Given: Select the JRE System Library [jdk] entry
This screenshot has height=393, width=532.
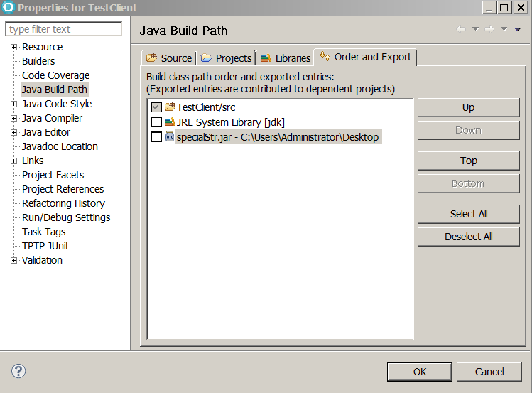Looking at the screenshot, I should (230, 122).
